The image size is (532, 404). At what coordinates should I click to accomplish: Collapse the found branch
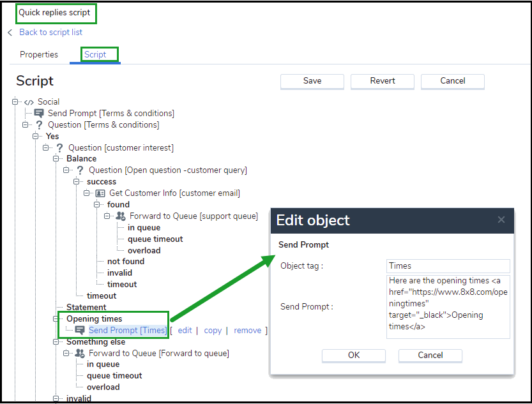click(x=96, y=204)
